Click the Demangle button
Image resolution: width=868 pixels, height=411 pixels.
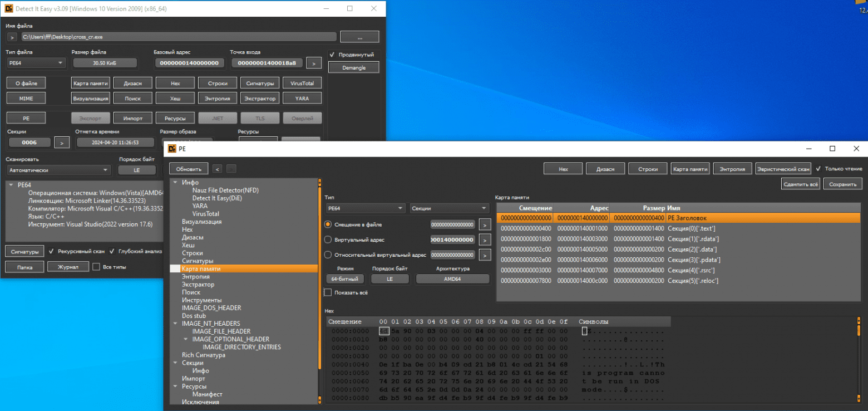(353, 67)
